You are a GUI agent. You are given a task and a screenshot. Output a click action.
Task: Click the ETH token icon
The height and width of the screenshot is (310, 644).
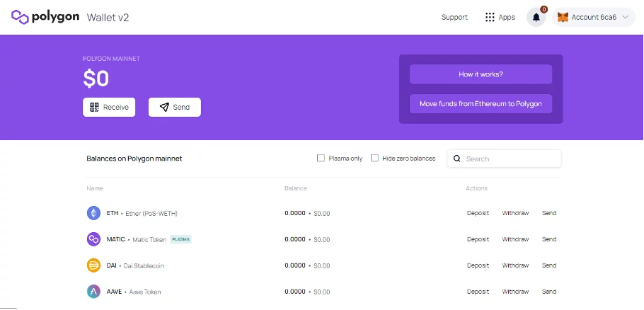(93, 213)
